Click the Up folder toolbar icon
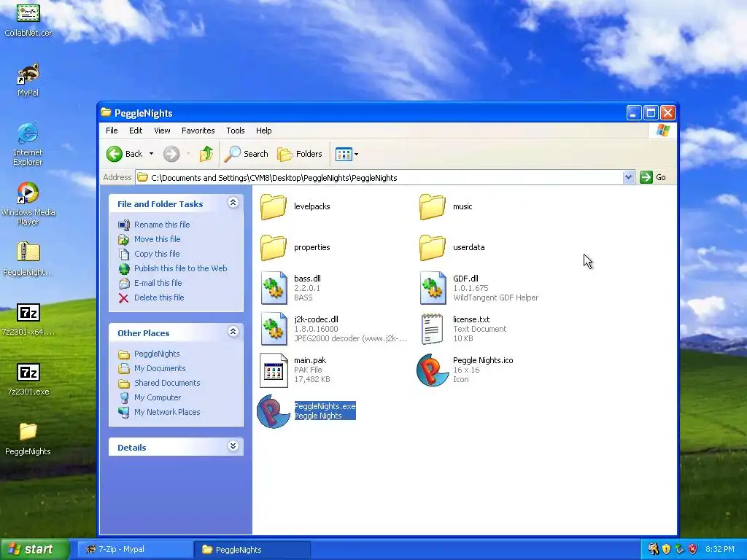747x560 pixels. [206, 154]
